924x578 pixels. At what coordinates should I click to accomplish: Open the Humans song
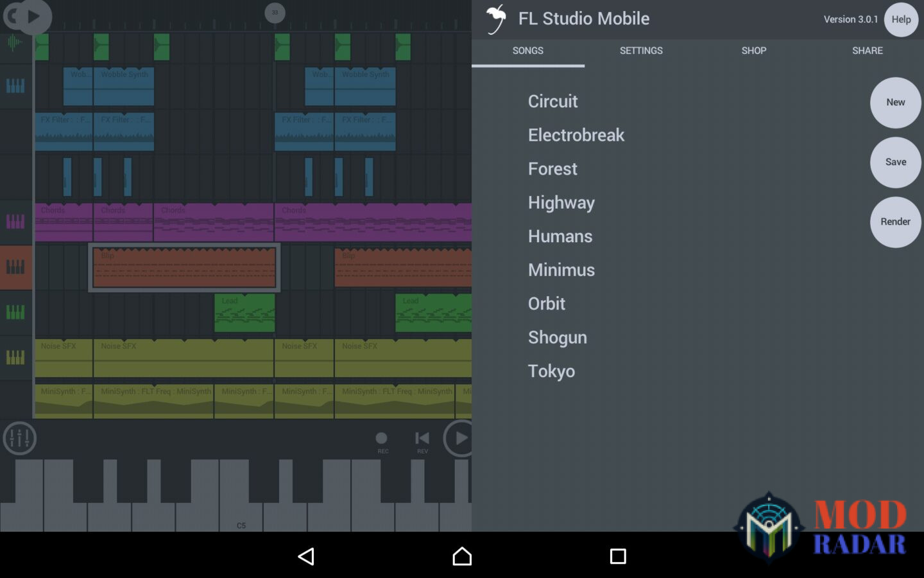(x=560, y=236)
